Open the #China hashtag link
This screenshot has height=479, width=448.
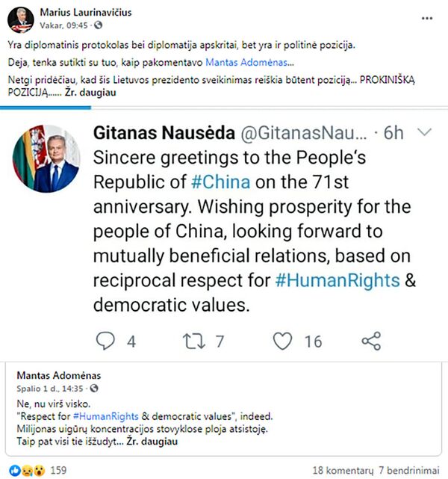click(x=221, y=182)
